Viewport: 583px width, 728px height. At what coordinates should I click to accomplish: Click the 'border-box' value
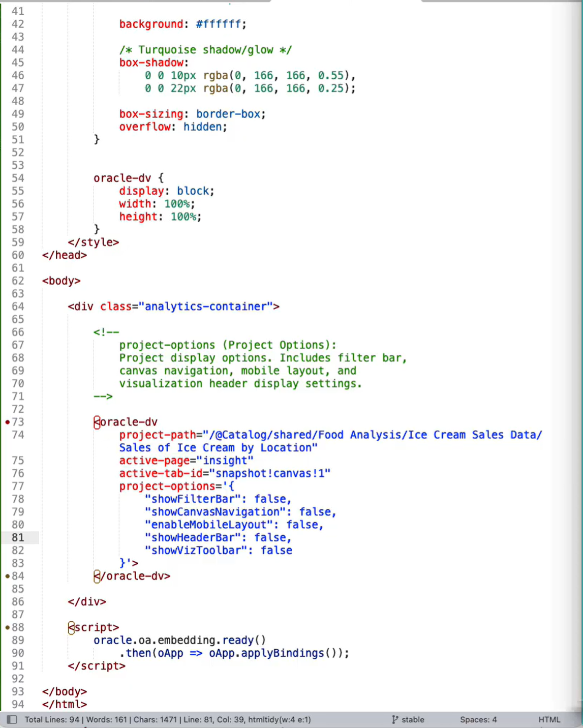(228, 114)
